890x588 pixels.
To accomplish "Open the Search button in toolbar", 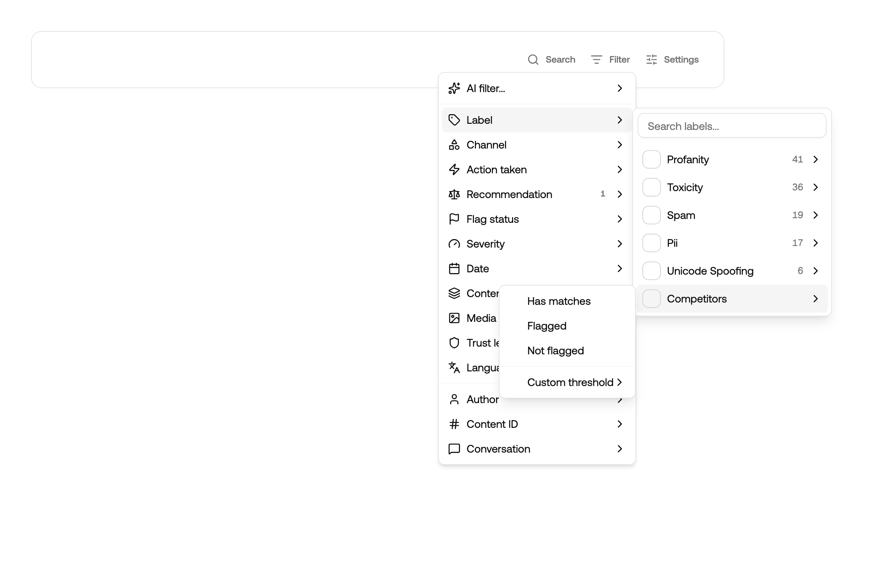I will tap(551, 60).
